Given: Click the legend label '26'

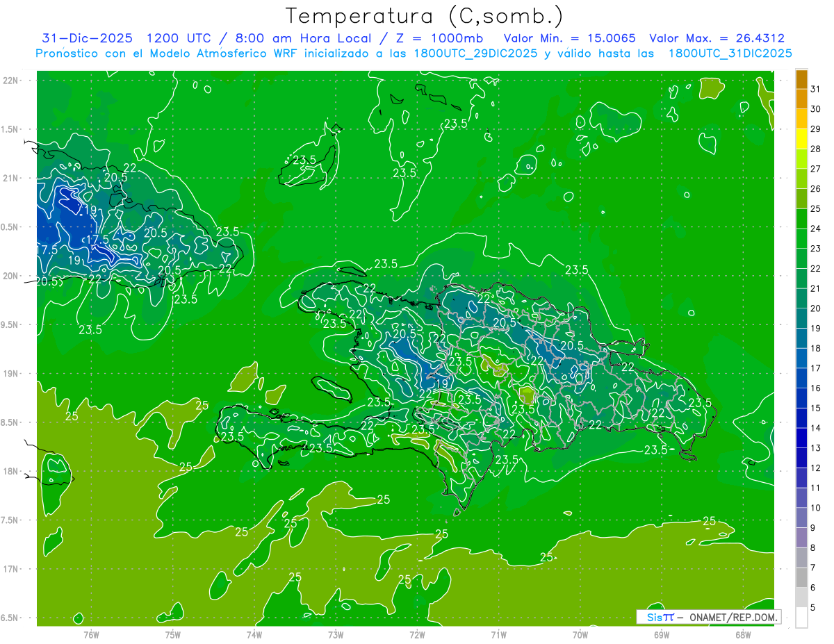Looking at the screenshot, I should click(815, 189).
